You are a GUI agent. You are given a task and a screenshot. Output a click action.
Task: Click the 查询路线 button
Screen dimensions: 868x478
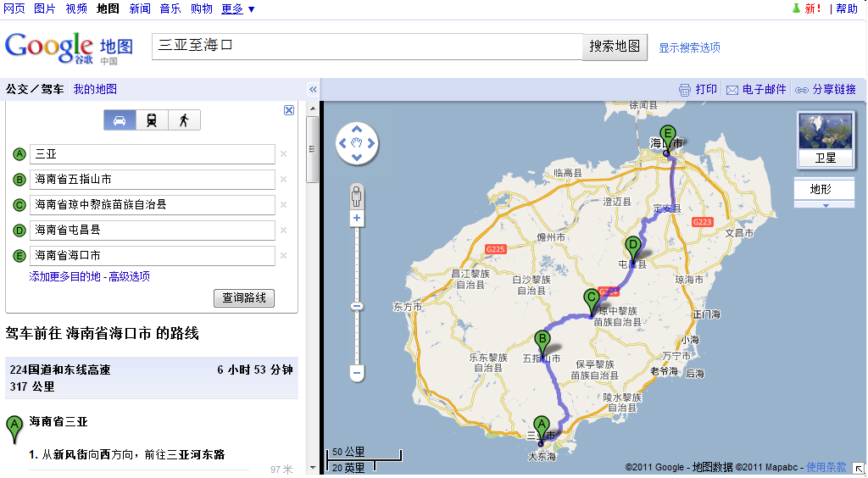244,298
